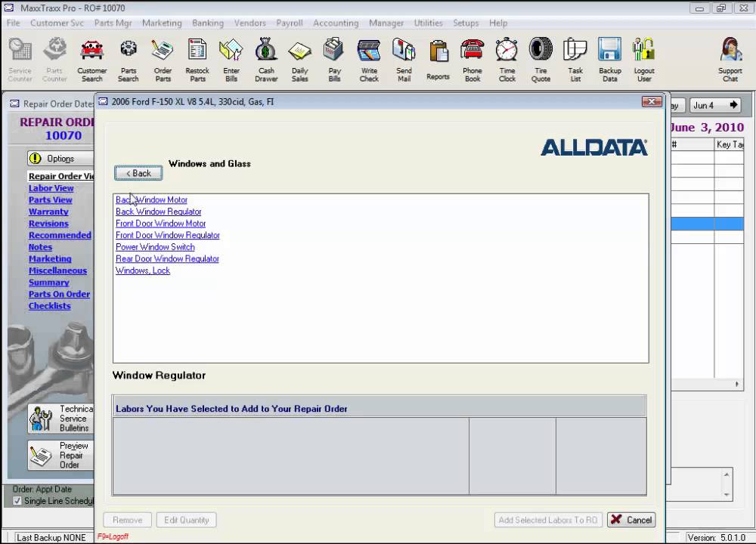Image resolution: width=756 pixels, height=544 pixels.
Task: Open the Accounting menu
Action: tap(336, 23)
